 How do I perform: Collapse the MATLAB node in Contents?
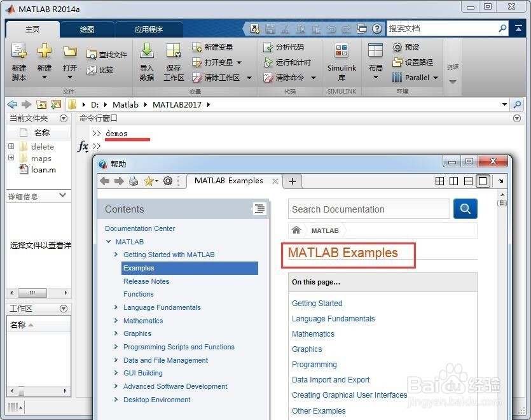pyautogui.click(x=108, y=242)
